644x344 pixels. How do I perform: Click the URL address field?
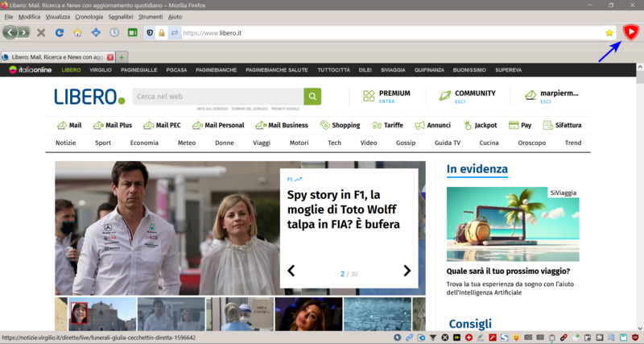coord(392,33)
